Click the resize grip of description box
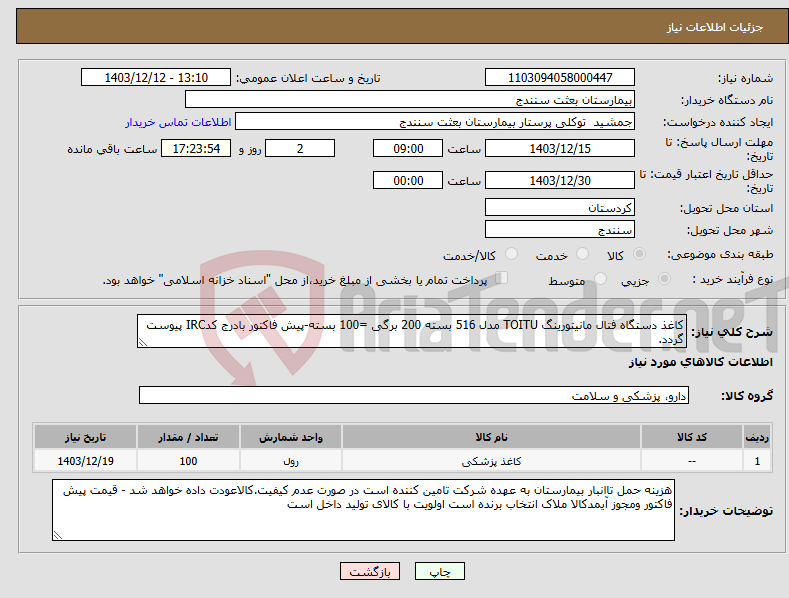The height and width of the screenshot is (598, 789). (142, 342)
